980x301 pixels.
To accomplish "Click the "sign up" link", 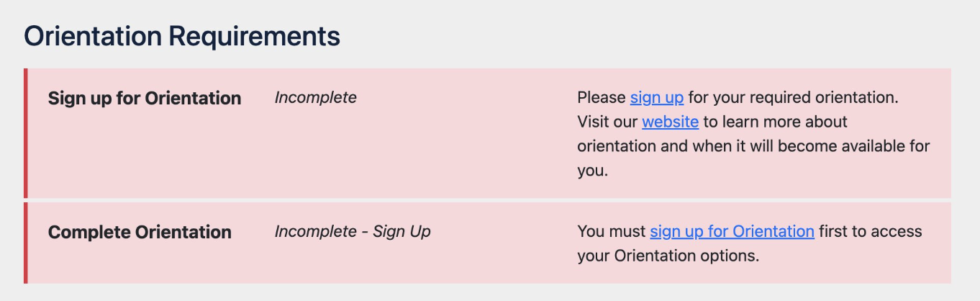I will pos(656,97).
